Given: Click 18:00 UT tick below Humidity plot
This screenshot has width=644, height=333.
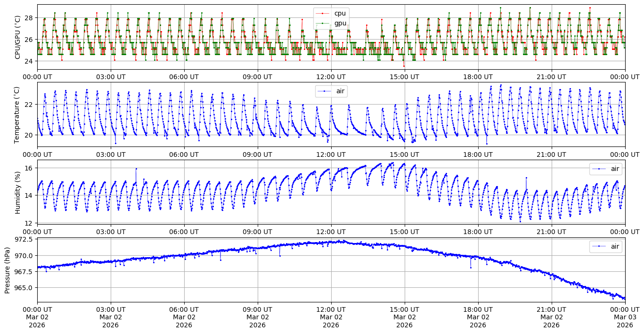Looking at the screenshot, I should tap(478, 232).
